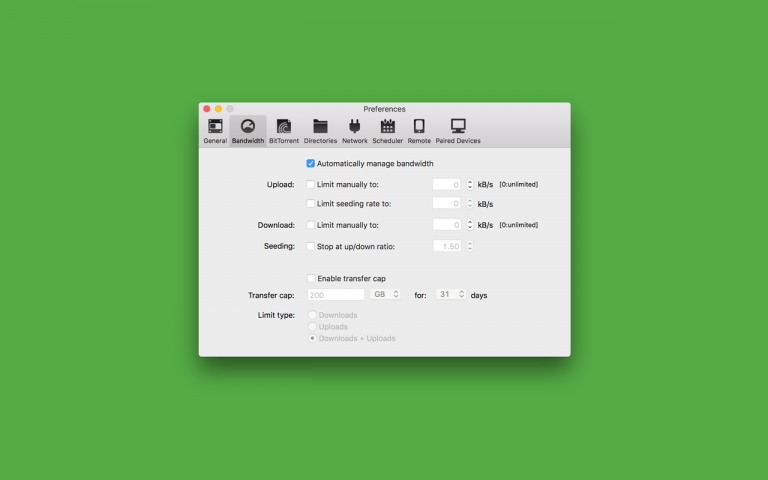Open the Directories folder icon
The image size is (768, 480).
320,130
